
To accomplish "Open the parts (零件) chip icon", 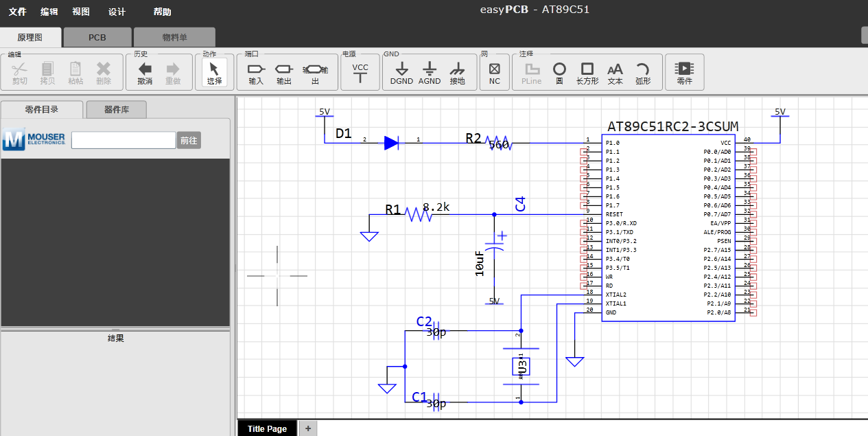I will [x=684, y=69].
